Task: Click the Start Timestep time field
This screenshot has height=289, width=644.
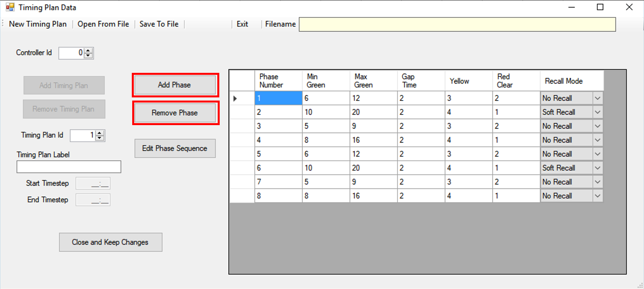Action: tap(93, 183)
